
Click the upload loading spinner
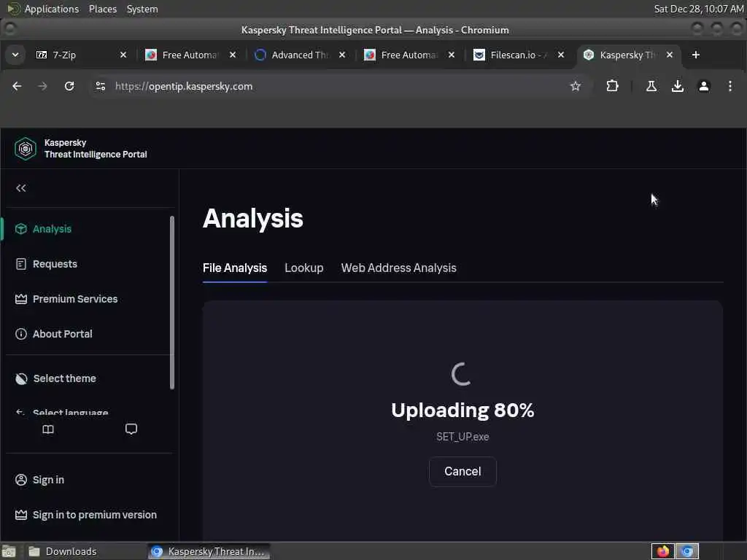(461, 374)
